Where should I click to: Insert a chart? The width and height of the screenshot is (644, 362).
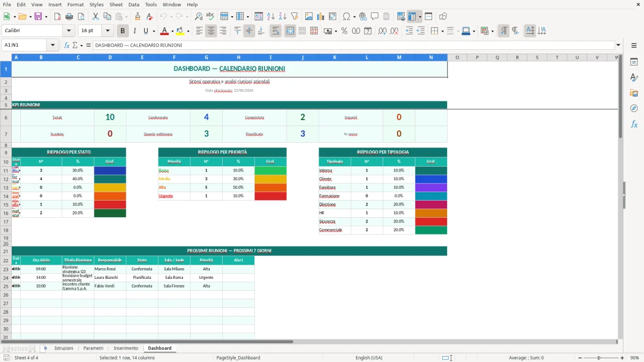coord(321,17)
